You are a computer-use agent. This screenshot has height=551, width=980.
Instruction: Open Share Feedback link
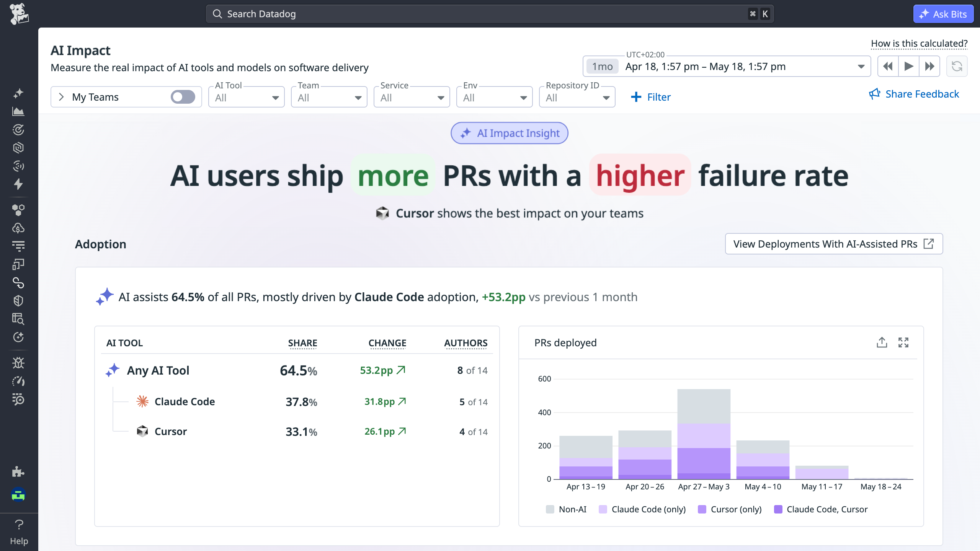(x=914, y=94)
